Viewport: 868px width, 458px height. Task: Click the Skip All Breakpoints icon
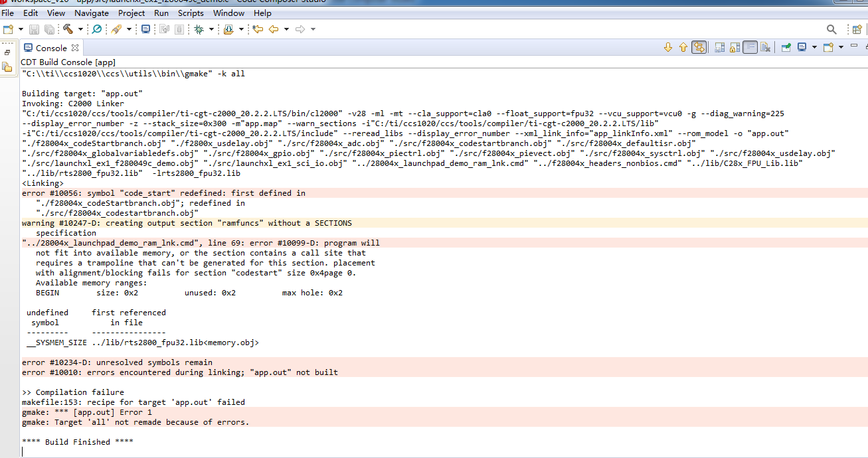click(x=97, y=29)
